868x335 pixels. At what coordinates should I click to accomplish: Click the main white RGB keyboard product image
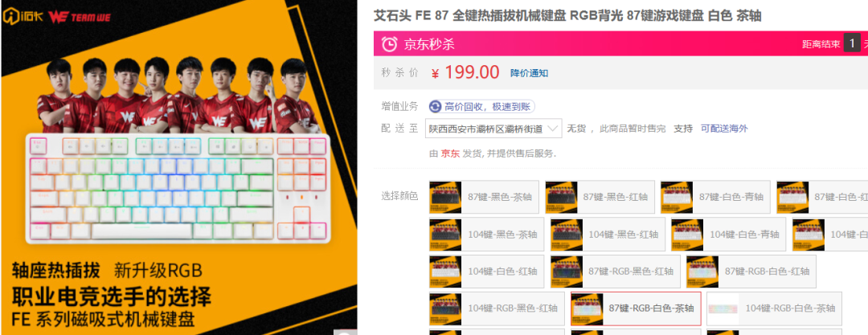pyautogui.click(x=178, y=188)
